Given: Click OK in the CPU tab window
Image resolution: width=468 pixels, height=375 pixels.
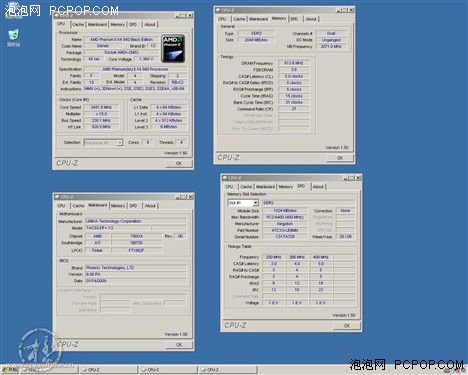Looking at the screenshot, I should (x=179, y=163).
